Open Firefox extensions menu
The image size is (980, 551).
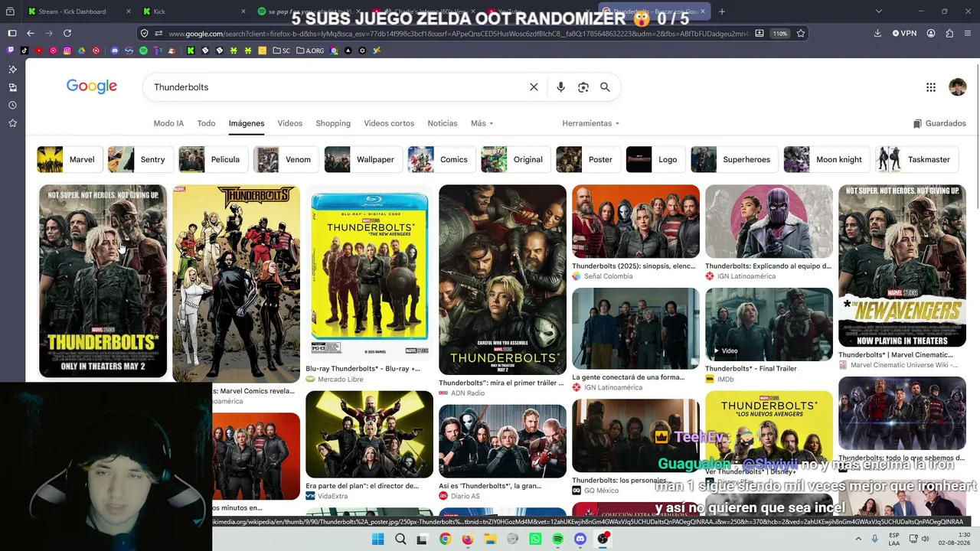pyautogui.click(x=949, y=34)
